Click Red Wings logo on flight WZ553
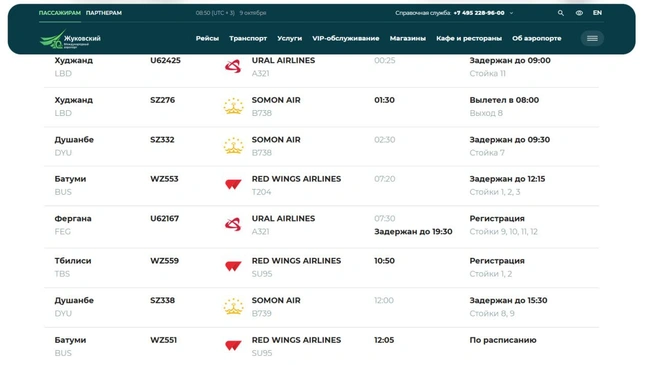 point(233,184)
